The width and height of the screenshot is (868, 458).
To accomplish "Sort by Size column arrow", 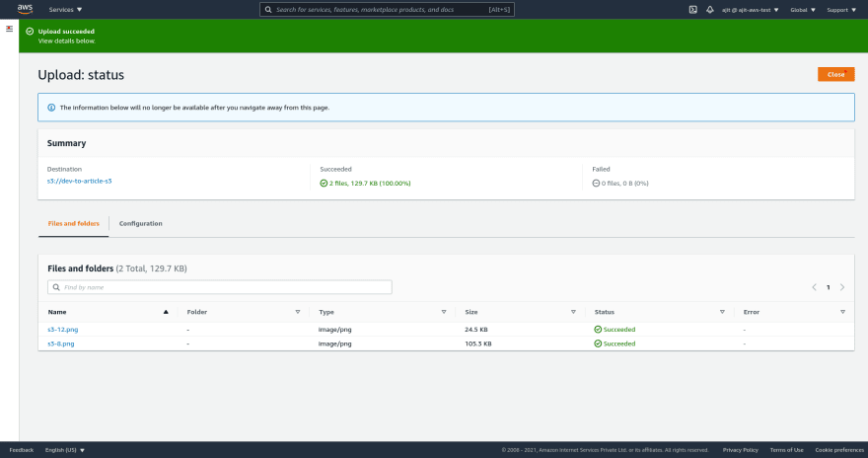I will coord(573,312).
